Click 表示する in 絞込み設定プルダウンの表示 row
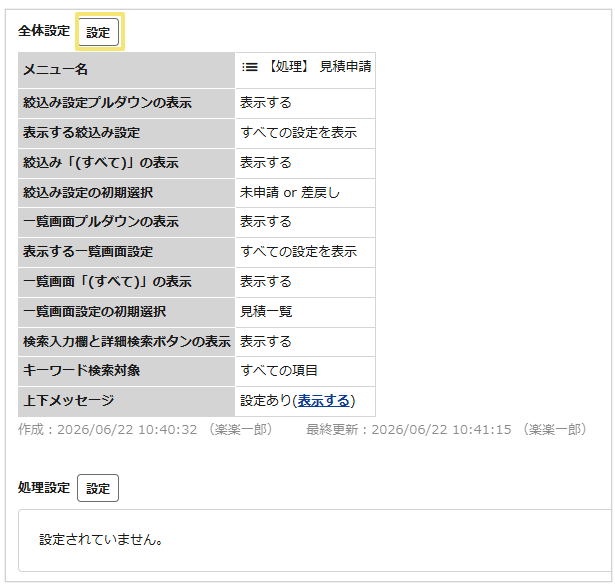The height and width of the screenshot is (587, 615). tap(266, 103)
